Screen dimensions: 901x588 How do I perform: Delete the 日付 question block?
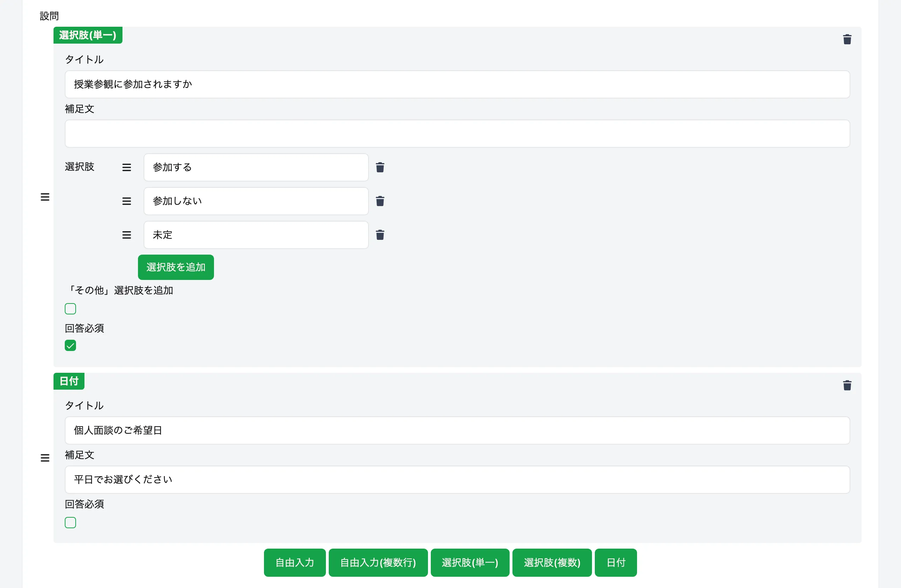pyautogui.click(x=847, y=385)
